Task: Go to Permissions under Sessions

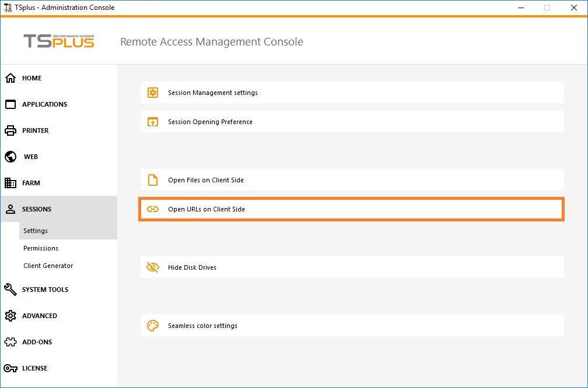Action: pos(41,248)
